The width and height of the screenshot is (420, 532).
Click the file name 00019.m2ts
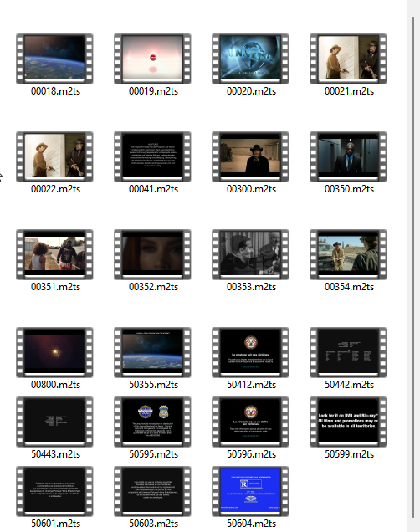click(153, 91)
